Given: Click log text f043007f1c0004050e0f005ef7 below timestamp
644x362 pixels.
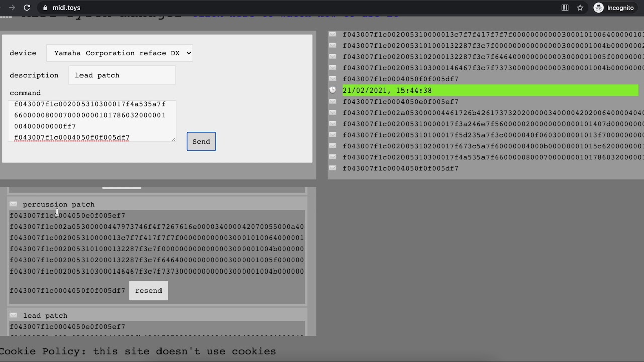Looking at the screenshot, I should (400, 102).
